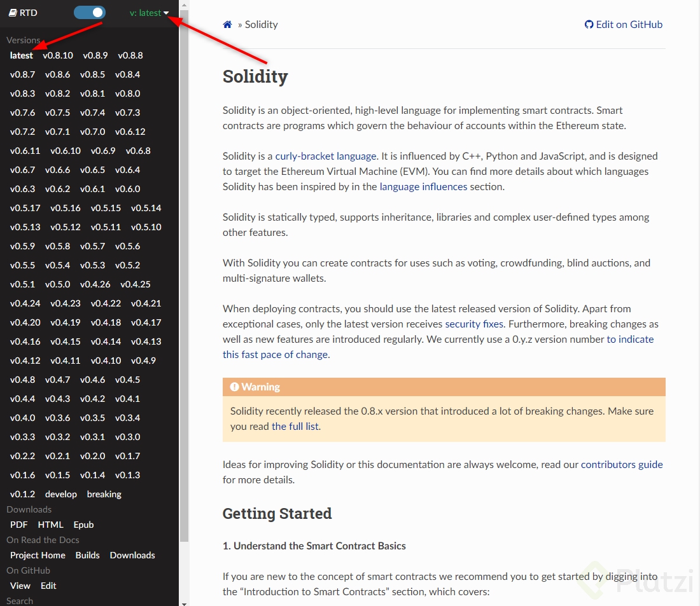Open Downloads page on Read the Docs
The width and height of the screenshot is (700, 606).
point(132,555)
